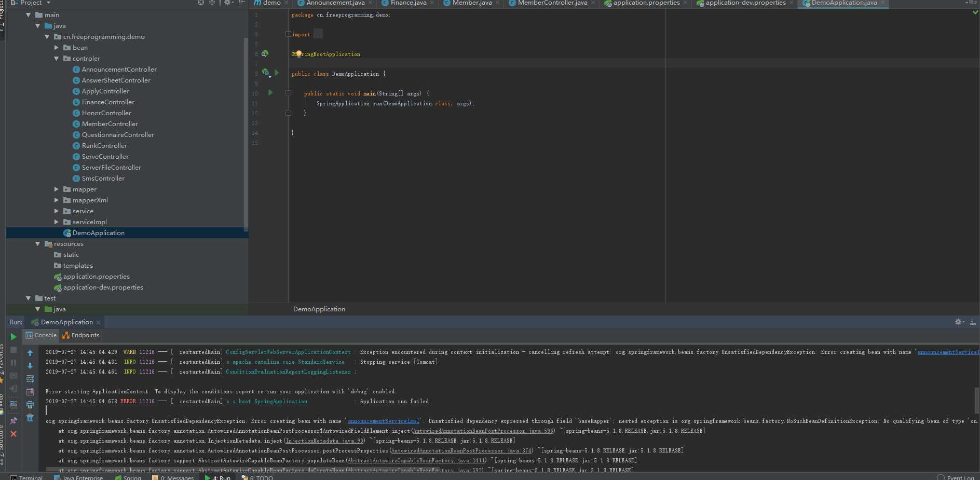The image size is (980, 480).
Task: Collapse the main folder
Action: click(29, 15)
